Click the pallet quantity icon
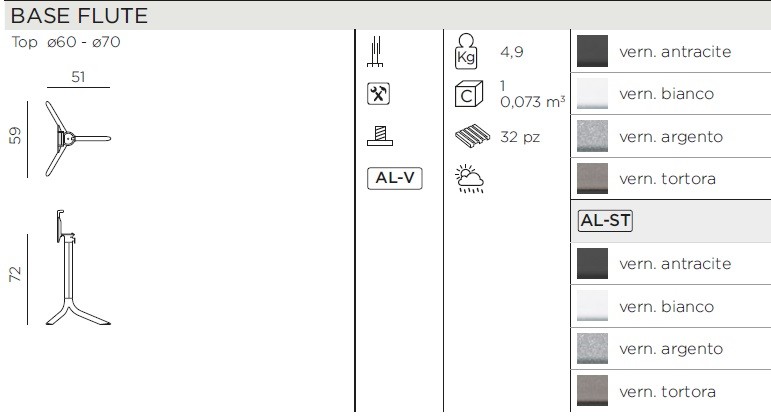The image size is (771, 417). point(473,136)
